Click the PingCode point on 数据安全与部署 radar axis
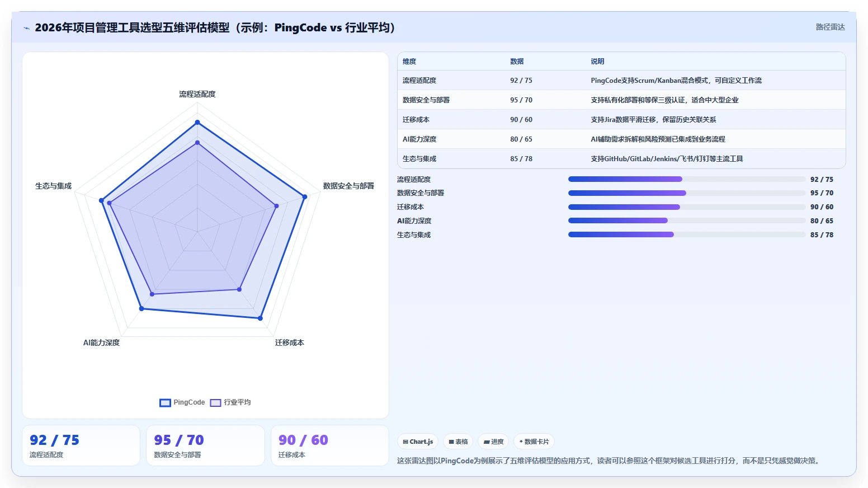The width and height of the screenshot is (868, 488). coord(305,196)
